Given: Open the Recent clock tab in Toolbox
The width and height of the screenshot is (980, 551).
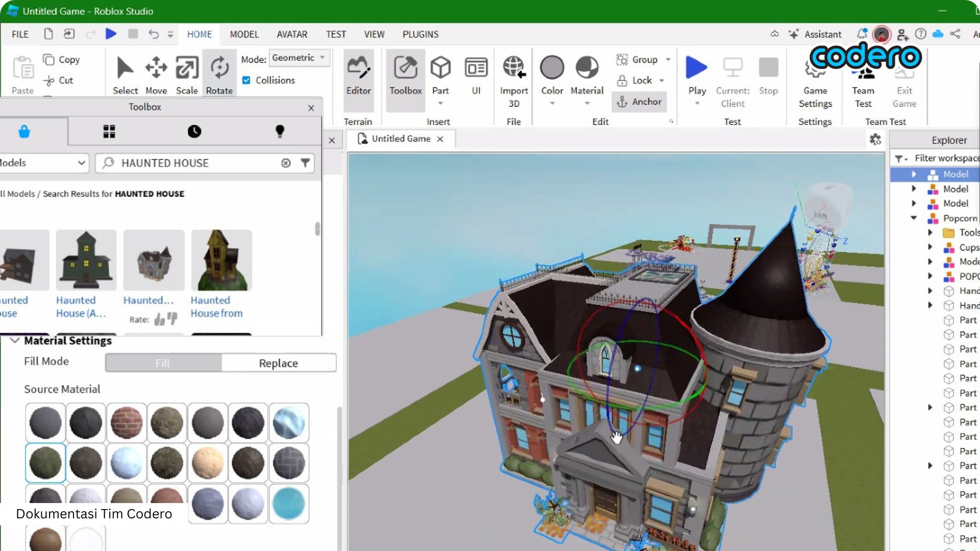Looking at the screenshot, I should pos(194,132).
